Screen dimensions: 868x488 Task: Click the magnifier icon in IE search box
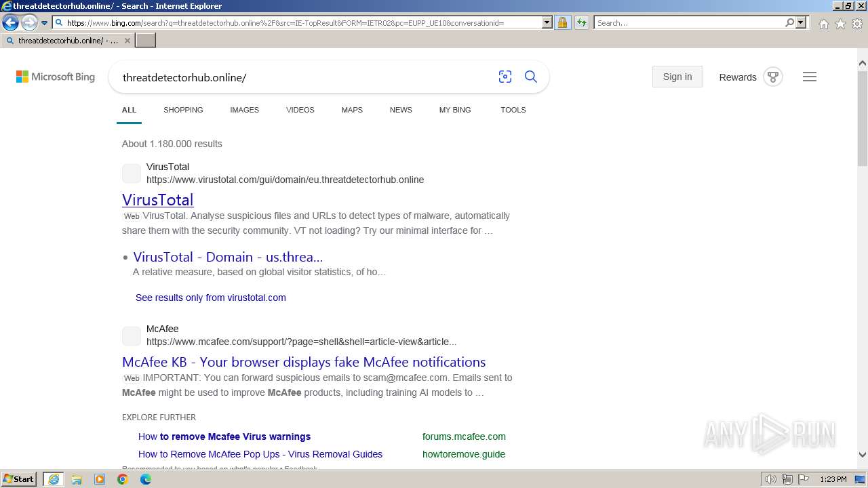coord(789,23)
